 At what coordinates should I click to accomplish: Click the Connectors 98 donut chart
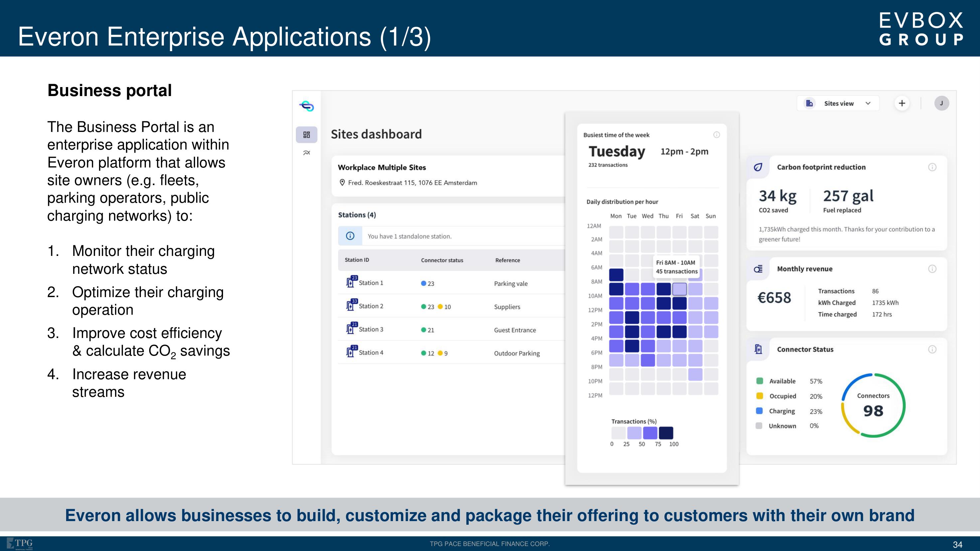pyautogui.click(x=873, y=405)
